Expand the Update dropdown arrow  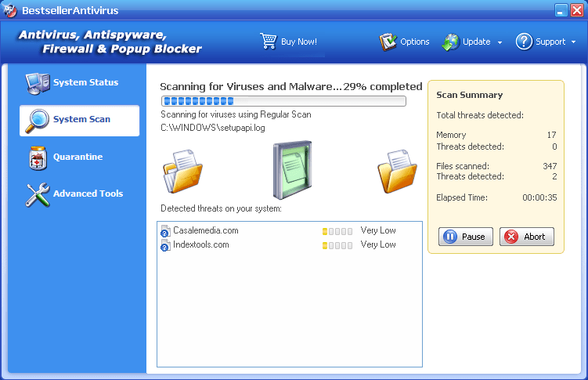500,42
